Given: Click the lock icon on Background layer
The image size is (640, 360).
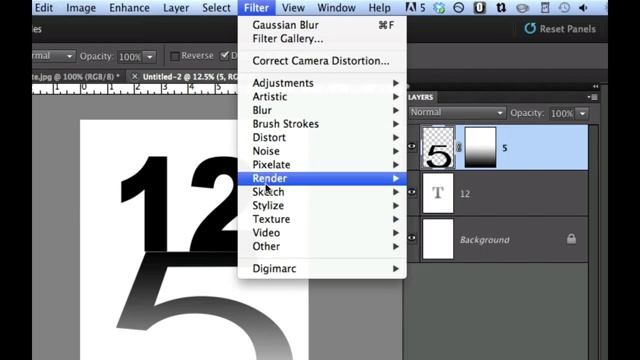Looking at the screenshot, I should (x=571, y=239).
